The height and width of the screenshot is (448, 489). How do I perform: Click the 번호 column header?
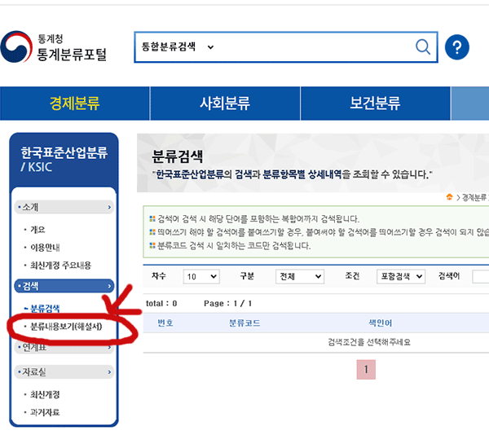coord(165,323)
